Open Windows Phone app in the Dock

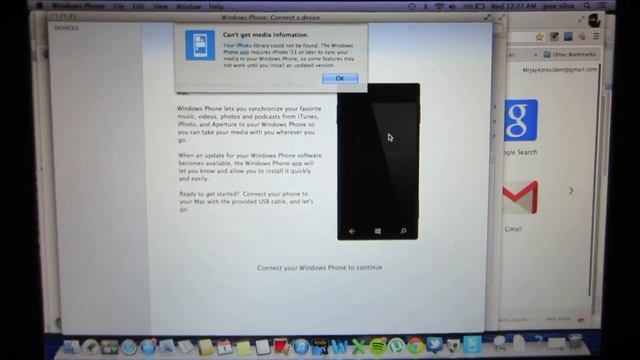pos(472,345)
